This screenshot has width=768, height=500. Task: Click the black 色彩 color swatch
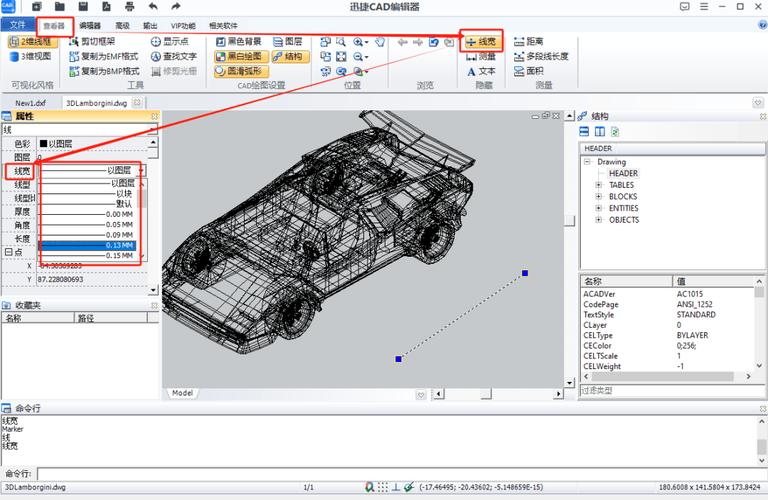pyautogui.click(x=43, y=143)
